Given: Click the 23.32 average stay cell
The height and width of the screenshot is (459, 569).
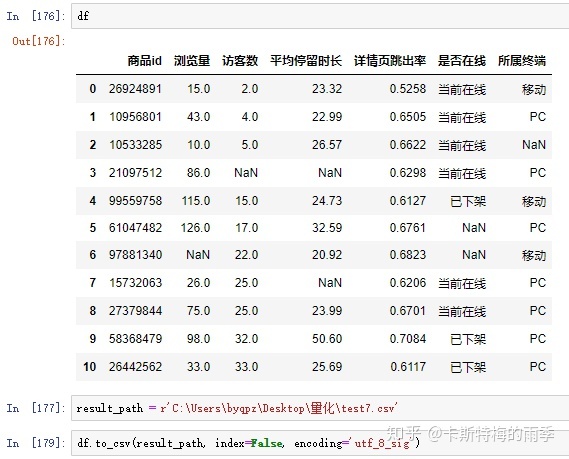Looking at the screenshot, I should point(327,89).
